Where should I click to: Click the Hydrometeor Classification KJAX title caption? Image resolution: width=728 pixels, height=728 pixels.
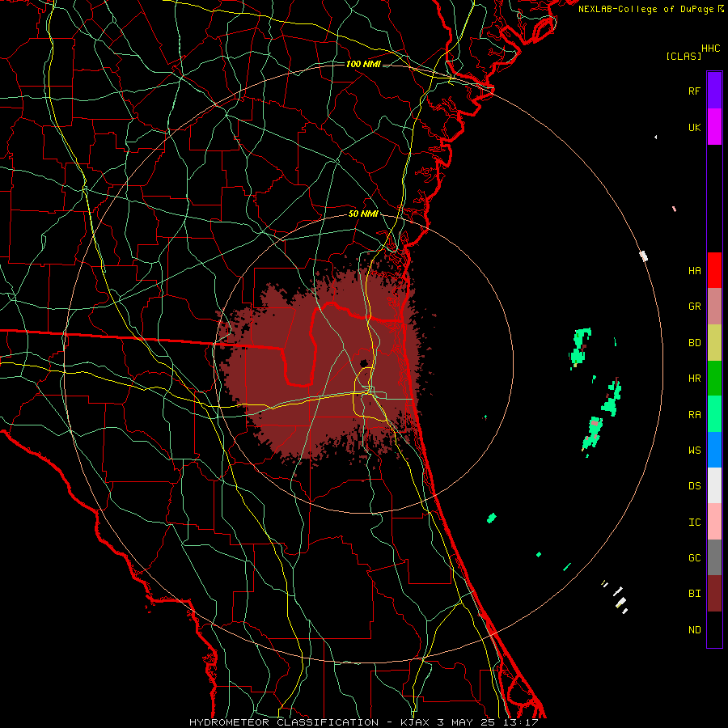point(363,722)
